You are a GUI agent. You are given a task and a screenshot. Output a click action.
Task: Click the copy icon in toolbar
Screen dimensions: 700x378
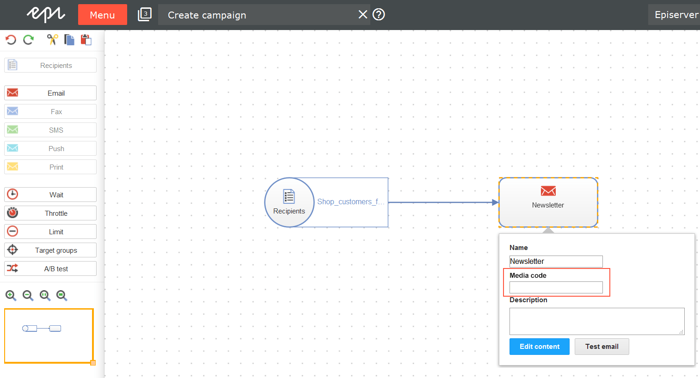click(69, 40)
